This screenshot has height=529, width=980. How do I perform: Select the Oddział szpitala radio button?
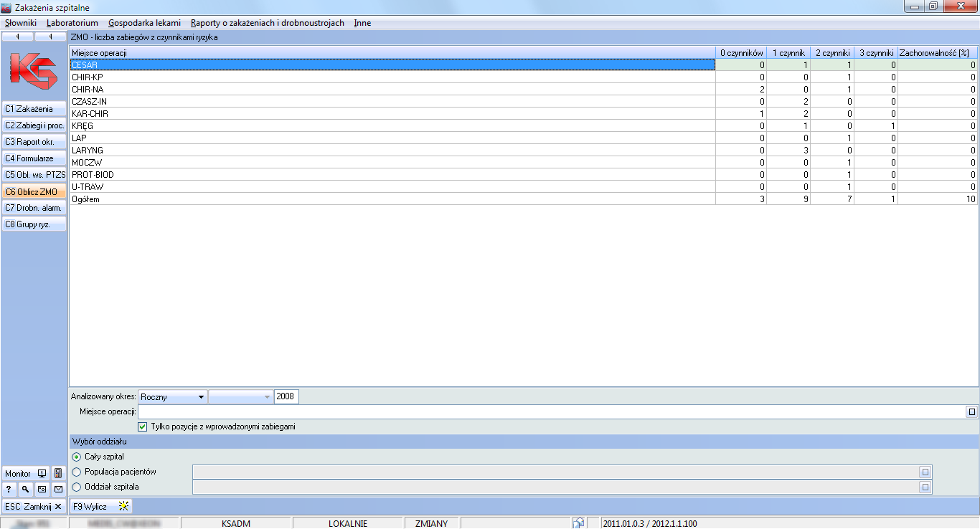pyautogui.click(x=77, y=487)
